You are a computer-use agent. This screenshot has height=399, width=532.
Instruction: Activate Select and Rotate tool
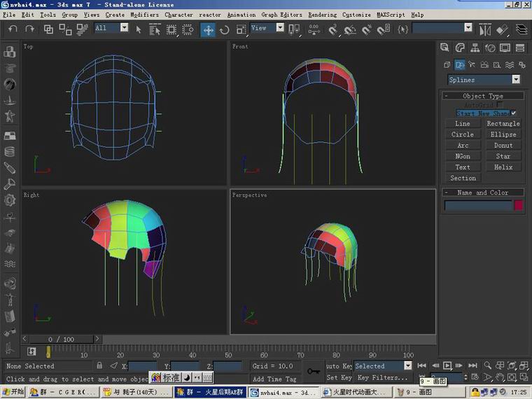coord(224,30)
